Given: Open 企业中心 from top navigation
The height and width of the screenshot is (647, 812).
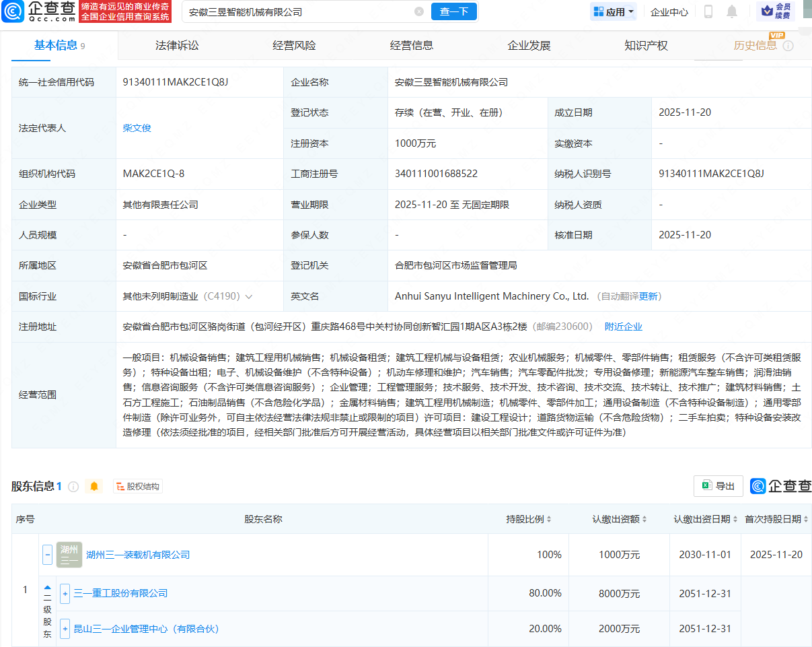Looking at the screenshot, I should point(669,12).
